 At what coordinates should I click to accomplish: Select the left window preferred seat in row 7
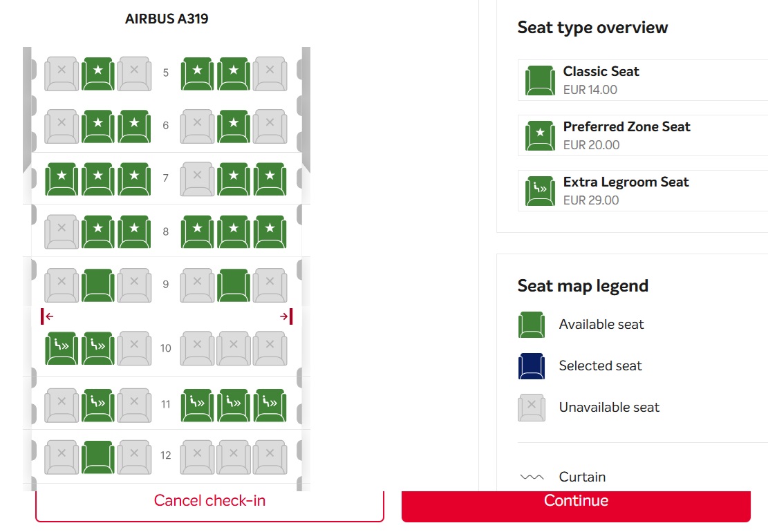click(x=62, y=179)
